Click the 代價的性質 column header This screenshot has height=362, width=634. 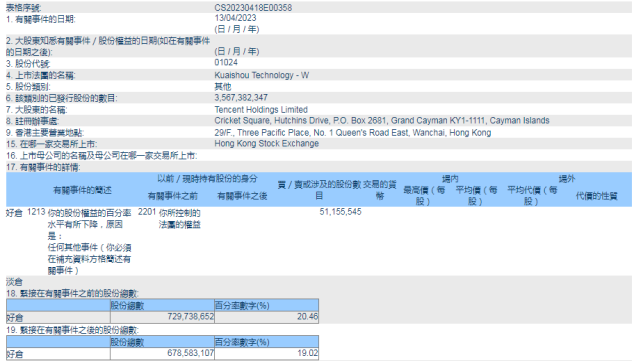click(596, 196)
